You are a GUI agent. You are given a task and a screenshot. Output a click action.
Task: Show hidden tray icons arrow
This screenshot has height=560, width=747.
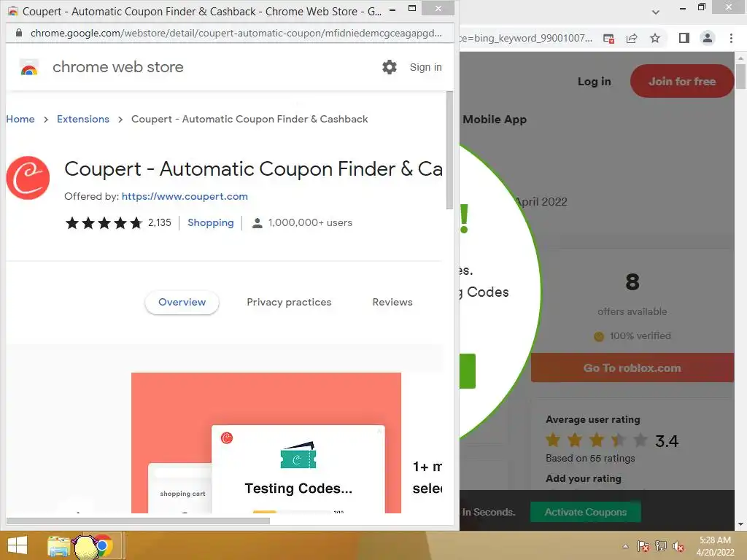[x=625, y=546]
